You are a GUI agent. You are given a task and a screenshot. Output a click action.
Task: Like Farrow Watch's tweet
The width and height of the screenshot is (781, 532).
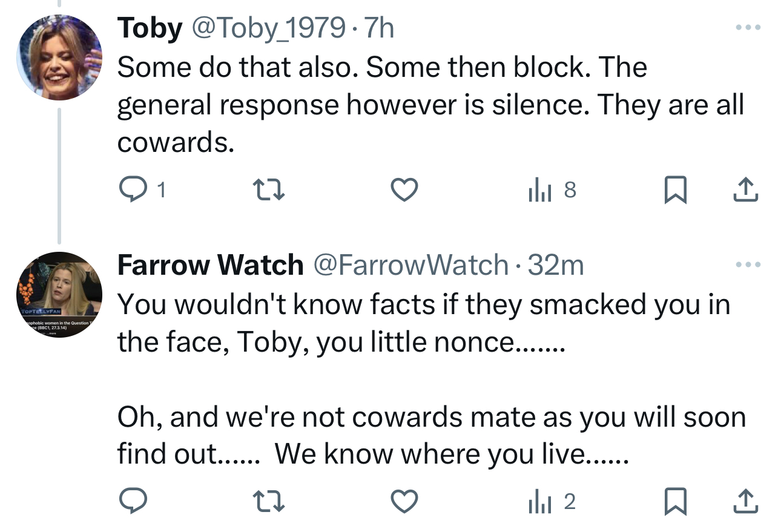pos(404,501)
